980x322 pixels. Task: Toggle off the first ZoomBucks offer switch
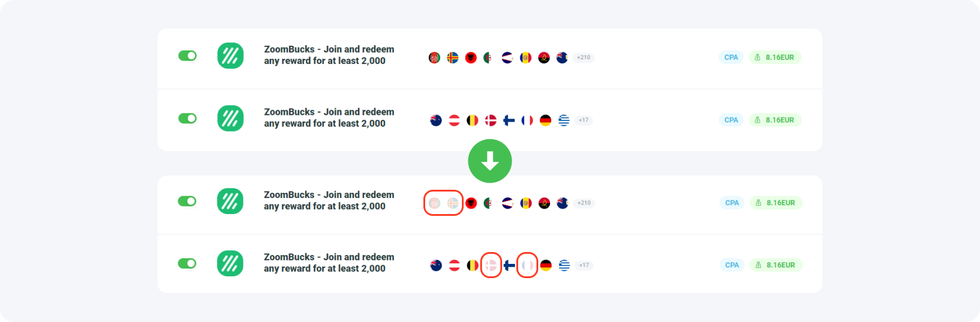point(187,56)
